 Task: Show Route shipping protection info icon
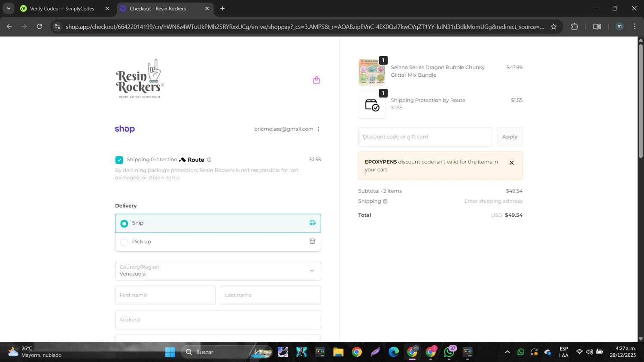tap(209, 160)
